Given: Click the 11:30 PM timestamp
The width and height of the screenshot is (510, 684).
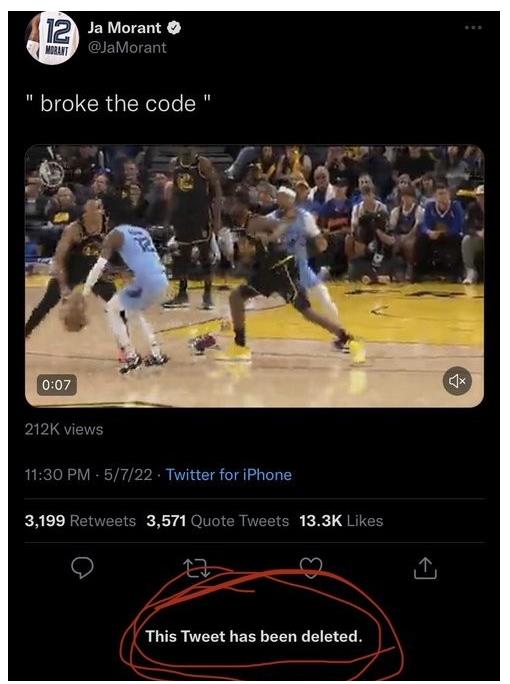Looking at the screenshot, I should pos(58,475).
